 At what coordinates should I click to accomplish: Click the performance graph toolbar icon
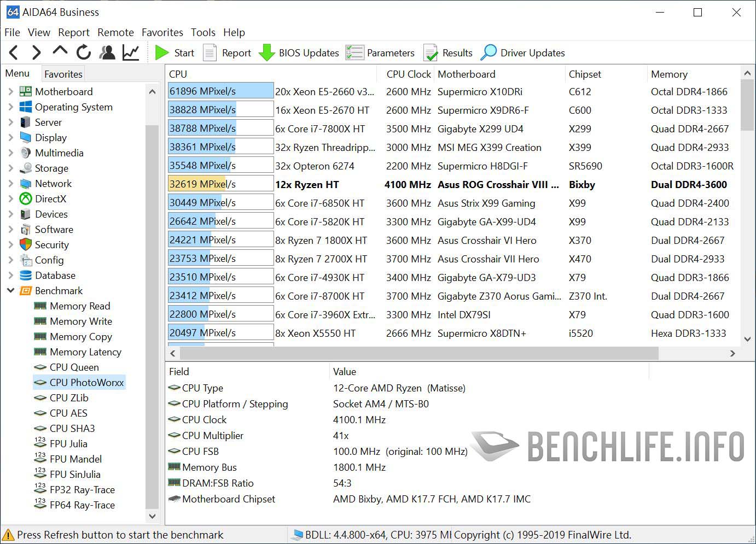[x=131, y=52]
